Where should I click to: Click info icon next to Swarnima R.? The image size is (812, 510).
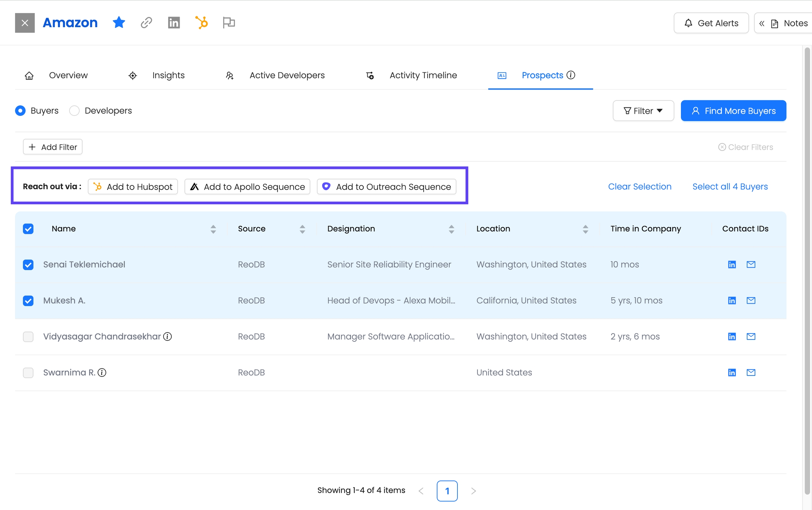[102, 372]
